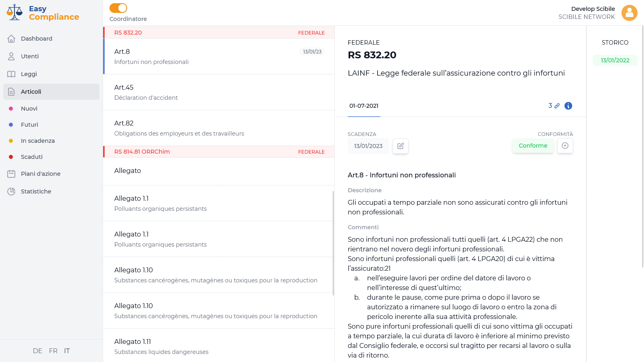Screen dimensions: 644x362
Task: Filter articles by Scaduti
Action: tap(31, 157)
